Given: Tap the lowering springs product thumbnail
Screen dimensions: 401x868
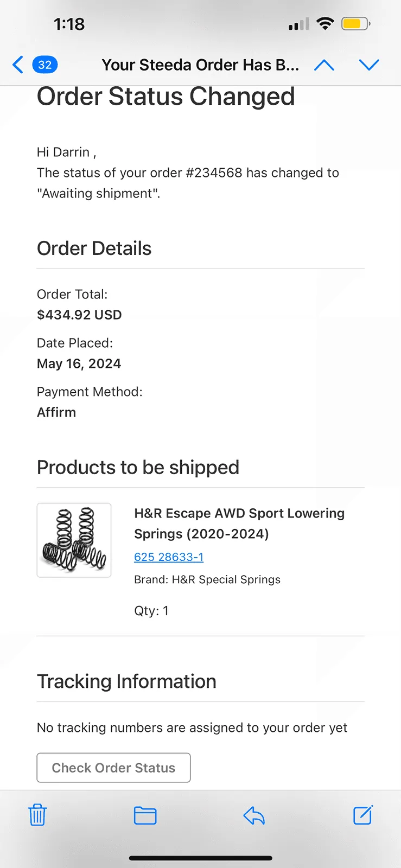Looking at the screenshot, I should point(74,540).
